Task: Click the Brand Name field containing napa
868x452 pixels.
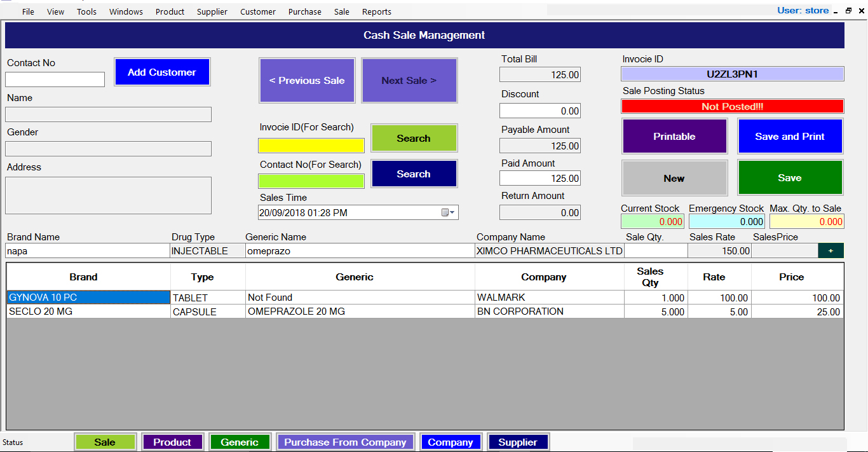Action: point(88,250)
